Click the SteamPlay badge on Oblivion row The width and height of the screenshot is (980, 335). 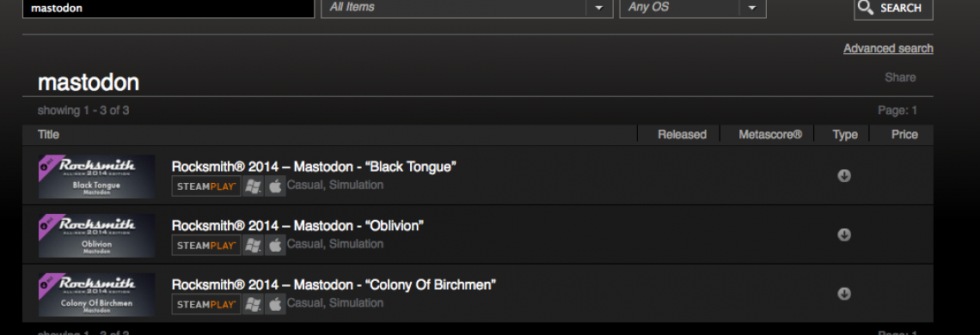(206, 245)
